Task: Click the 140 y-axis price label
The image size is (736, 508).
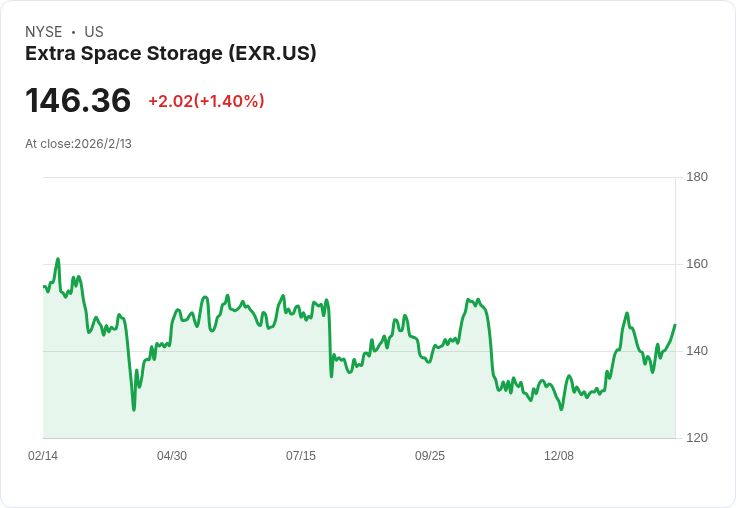Action: click(x=697, y=351)
